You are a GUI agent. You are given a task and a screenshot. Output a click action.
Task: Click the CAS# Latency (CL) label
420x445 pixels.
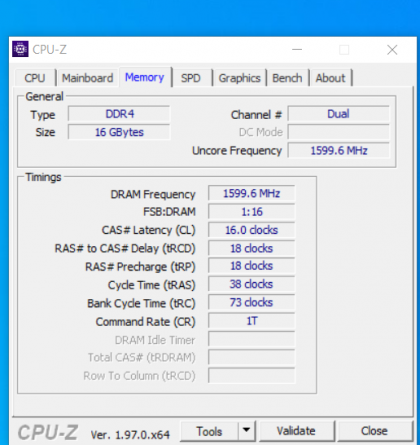[x=148, y=230]
